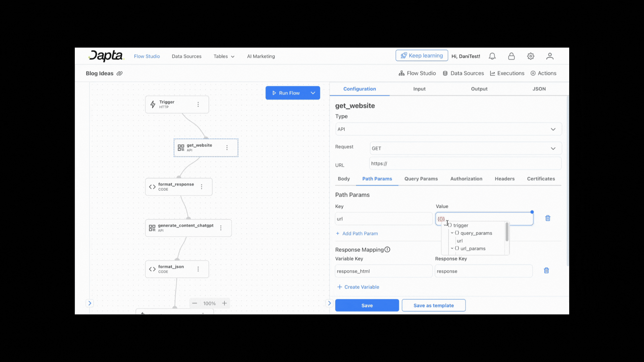
Task: Switch to the Query Params tab
Action: point(421,179)
